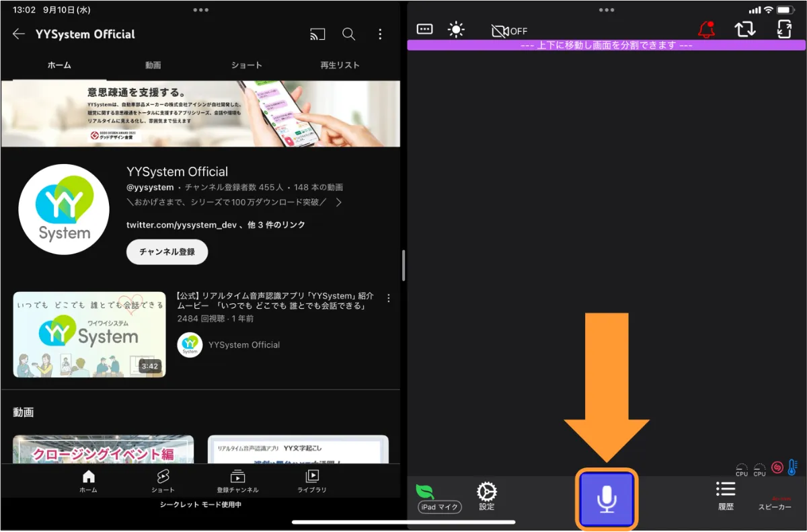
Task: Tap small YYSystem Official avatar under video
Action: (x=190, y=344)
